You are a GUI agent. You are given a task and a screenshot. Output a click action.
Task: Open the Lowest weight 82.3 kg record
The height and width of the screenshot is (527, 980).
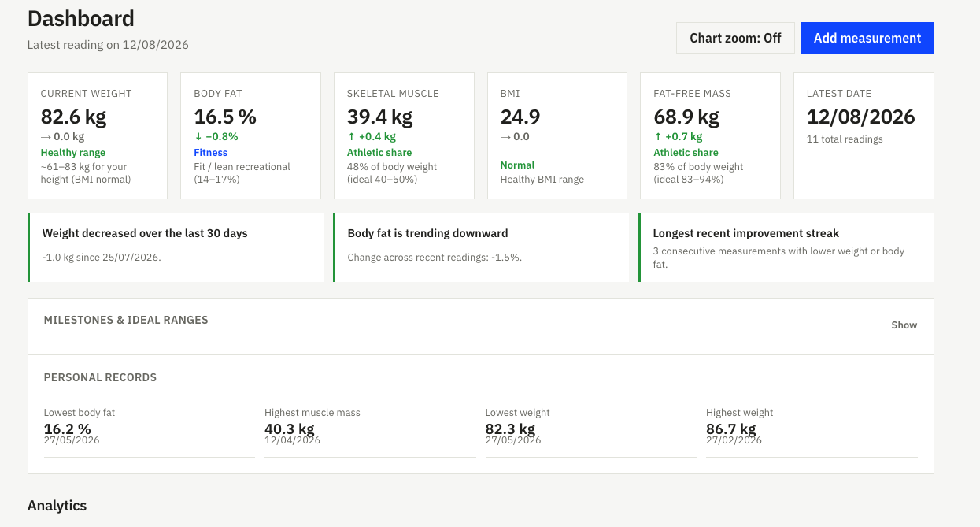[591, 431]
